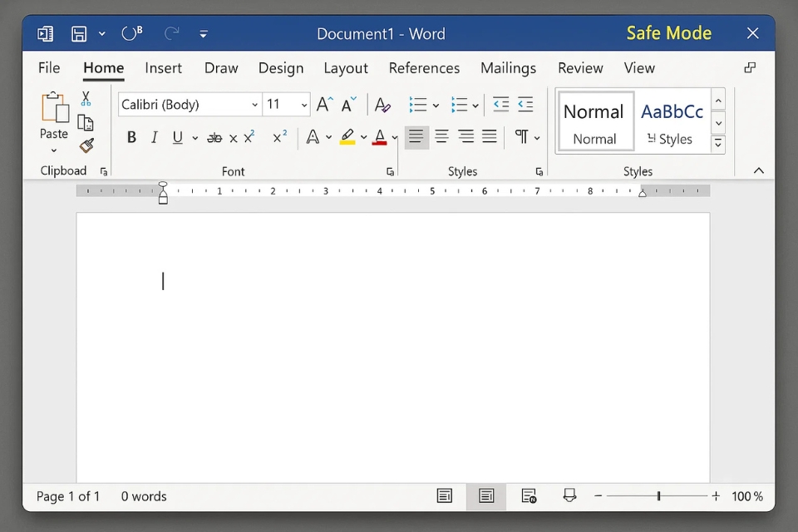Switch to the Insert tab

coord(163,68)
